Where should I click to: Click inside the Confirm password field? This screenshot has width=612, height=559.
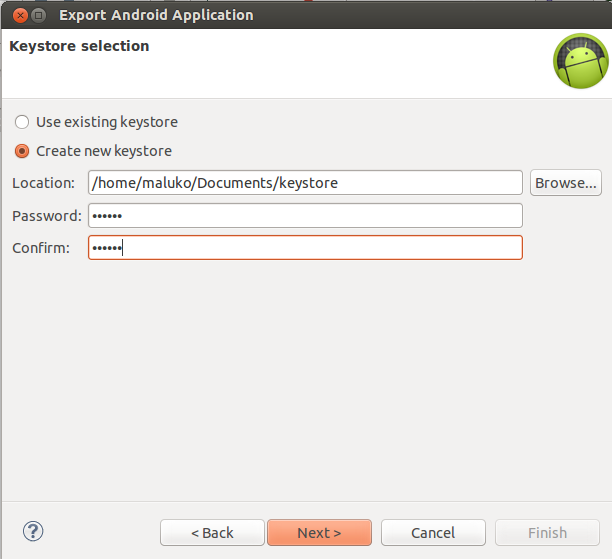click(x=305, y=247)
